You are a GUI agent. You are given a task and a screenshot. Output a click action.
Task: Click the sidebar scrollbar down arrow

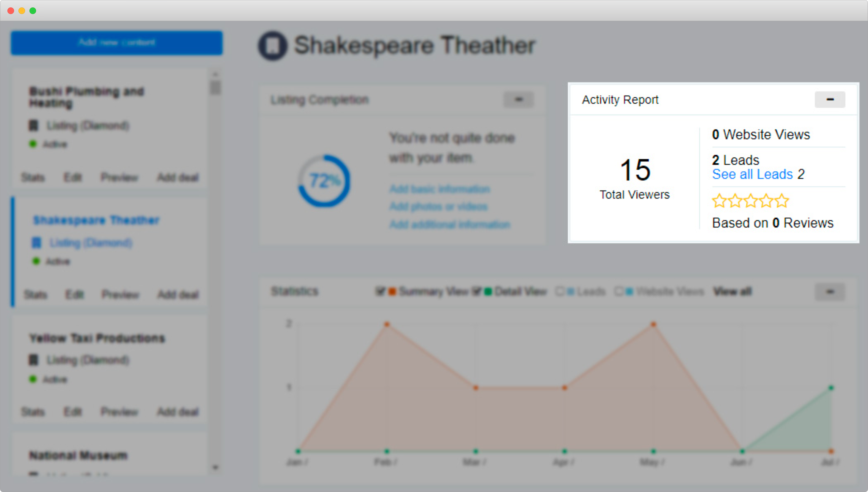click(216, 468)
